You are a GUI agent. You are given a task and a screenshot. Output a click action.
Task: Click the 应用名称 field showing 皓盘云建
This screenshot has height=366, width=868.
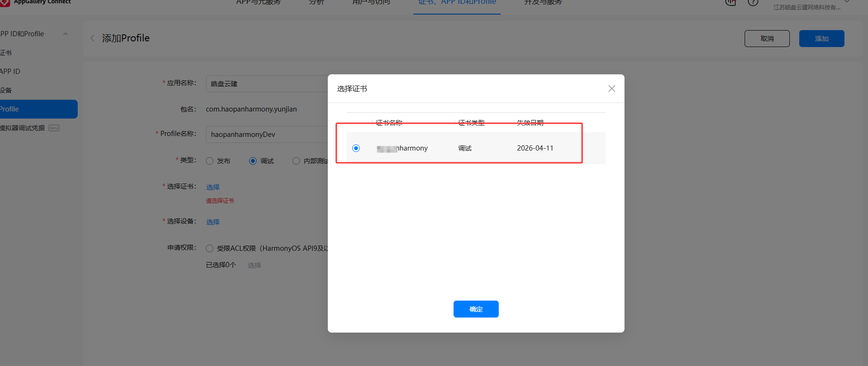tap(267, 84)
